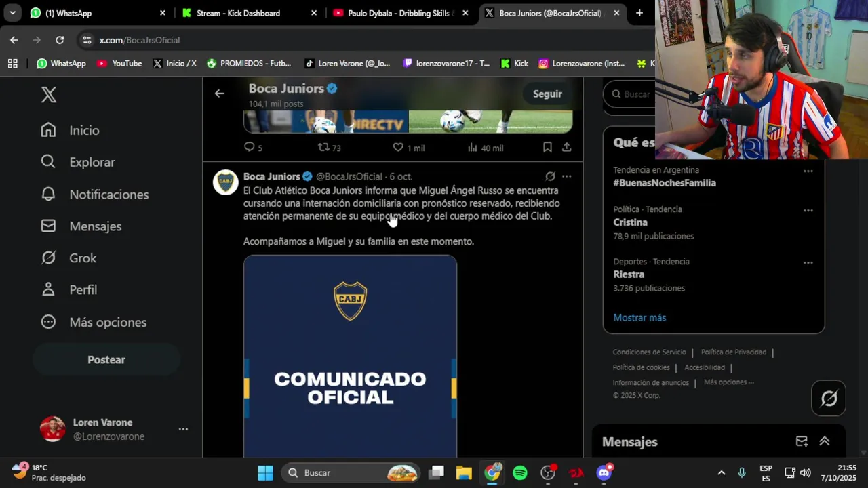Click Seguir to follow Boca Juniors
The height and width of the screenshot is (488, 868).
(547, 94)
